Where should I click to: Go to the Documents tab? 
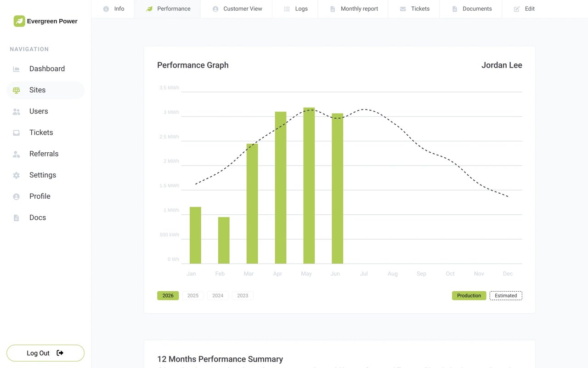point(471,9)
